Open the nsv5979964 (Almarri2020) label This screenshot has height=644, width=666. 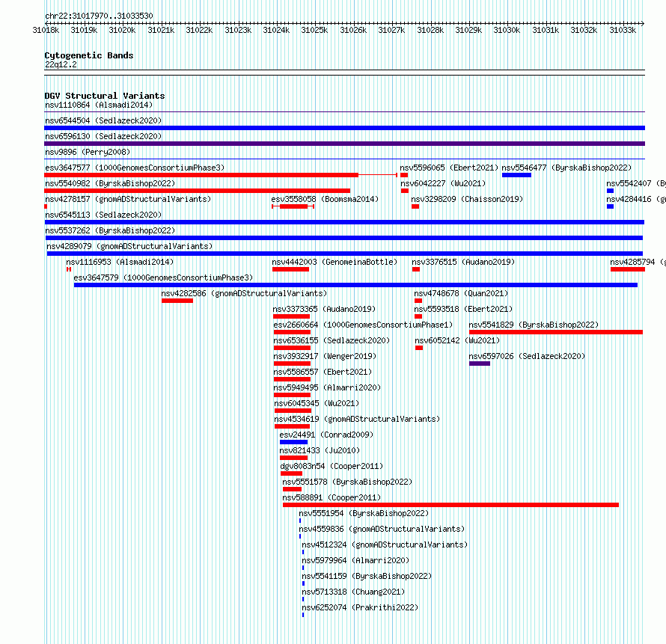point(355,560)
